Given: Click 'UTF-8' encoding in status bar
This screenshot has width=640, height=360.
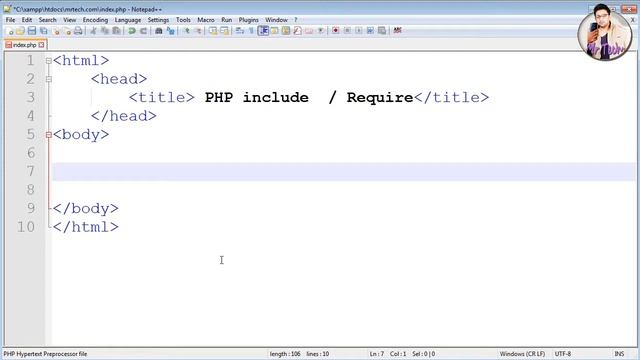Looking at the screenshot, I should (x=562, y=354).
